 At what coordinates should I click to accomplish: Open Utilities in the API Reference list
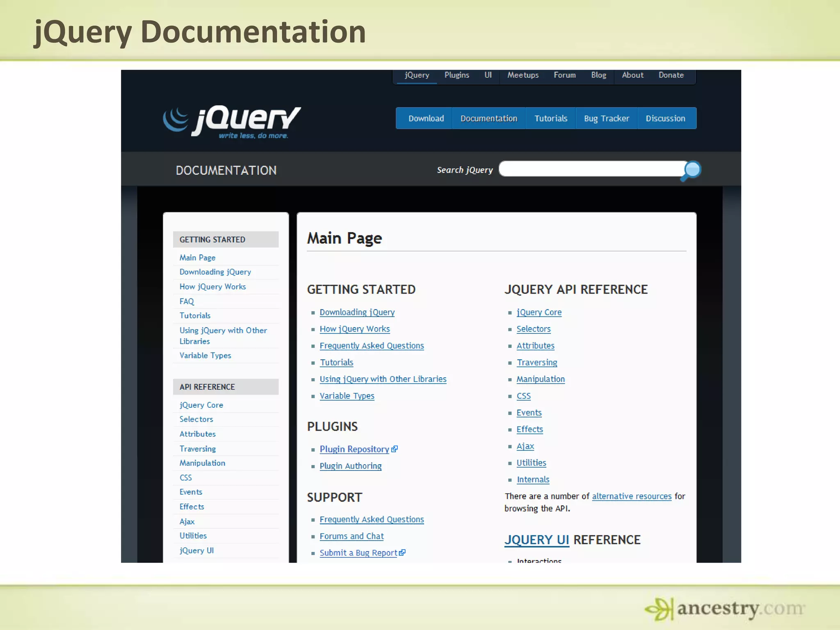pos(531,463)
